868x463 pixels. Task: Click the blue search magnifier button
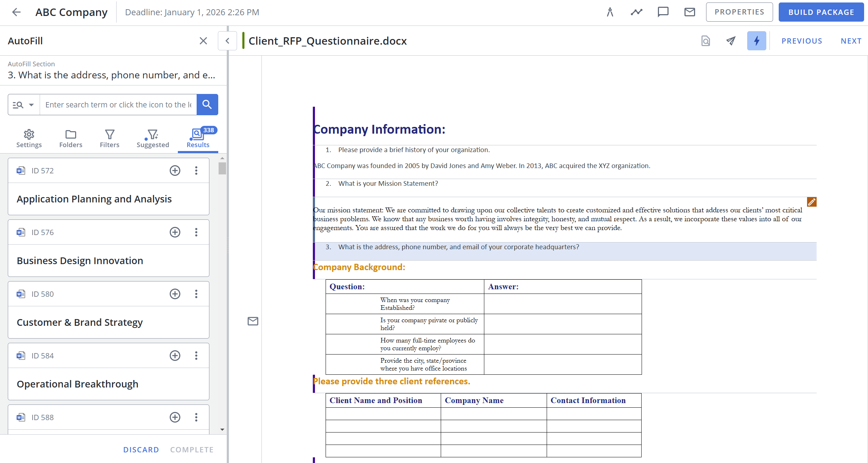(x=207, y=105)
